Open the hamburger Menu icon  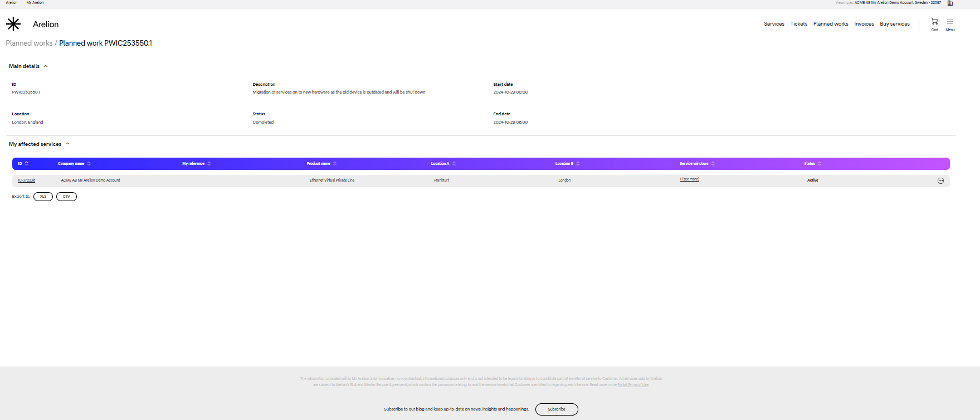coord(950,22)
